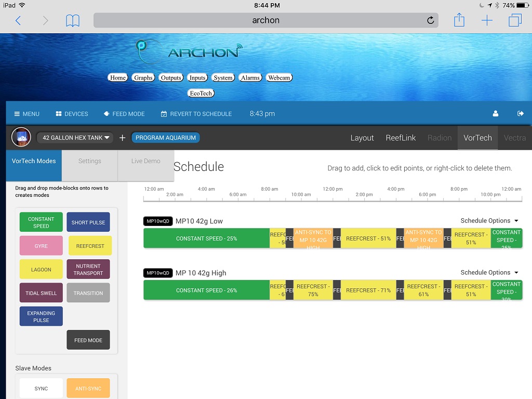The height and width of the screenshot is (399, 532).
Task: Tap Safari share icon
Action: pyautogui.click(x=459, y=20)
